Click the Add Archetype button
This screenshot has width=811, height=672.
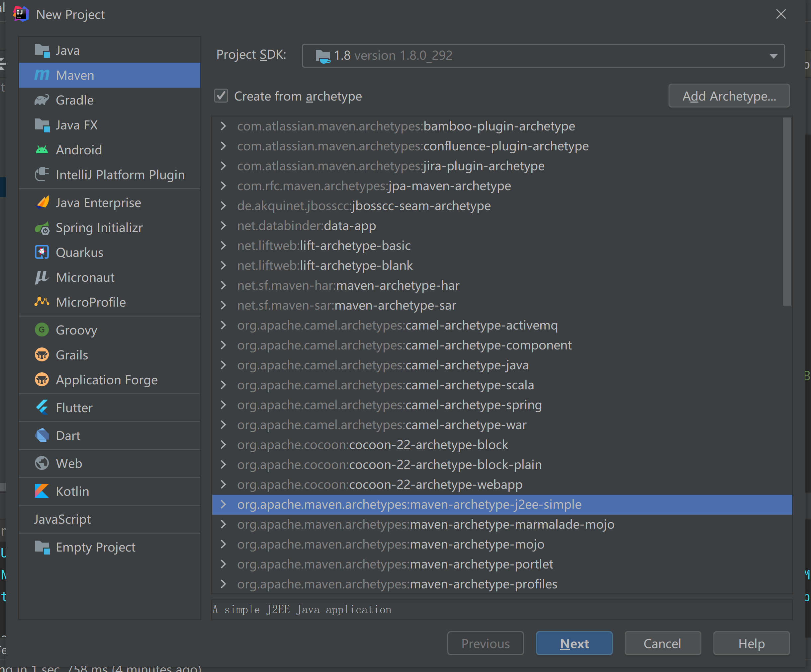(x=729, y=96)
